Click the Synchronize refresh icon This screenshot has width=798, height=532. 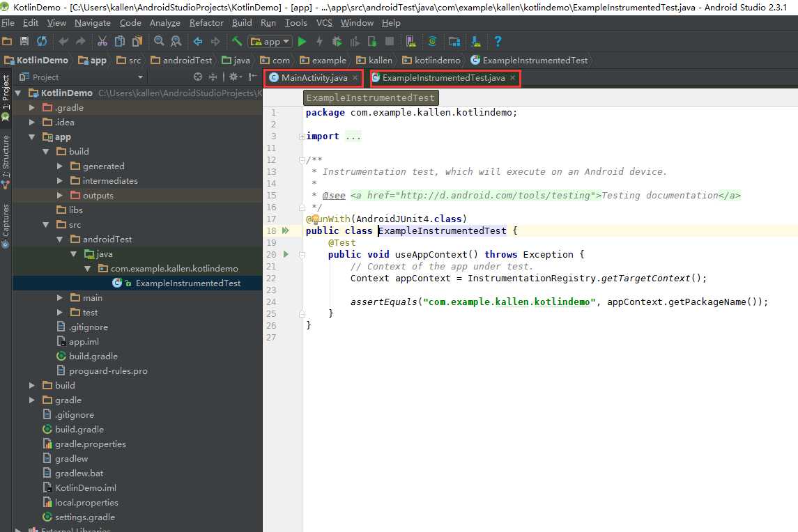click(x=42, y=42)
